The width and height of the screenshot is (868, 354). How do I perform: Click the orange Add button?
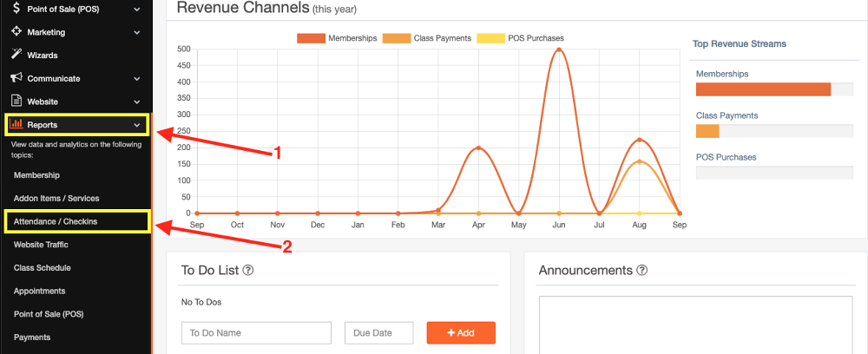[x=461, y=332]
